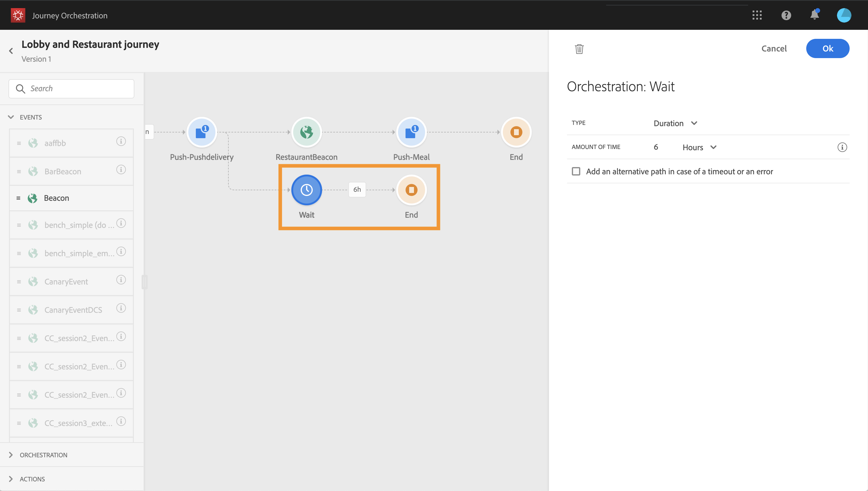Collapse the EVENTS section
Viewport: 868px width, 491px height.
point(11,117)
